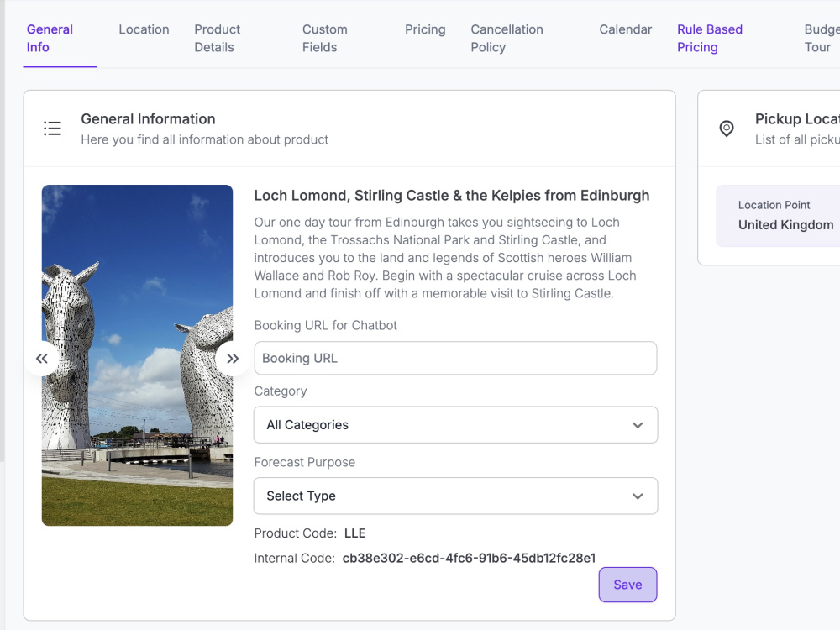Click the Select Type chevron arrow
Viewport: 840px width, 630px height.
(638, 496)
